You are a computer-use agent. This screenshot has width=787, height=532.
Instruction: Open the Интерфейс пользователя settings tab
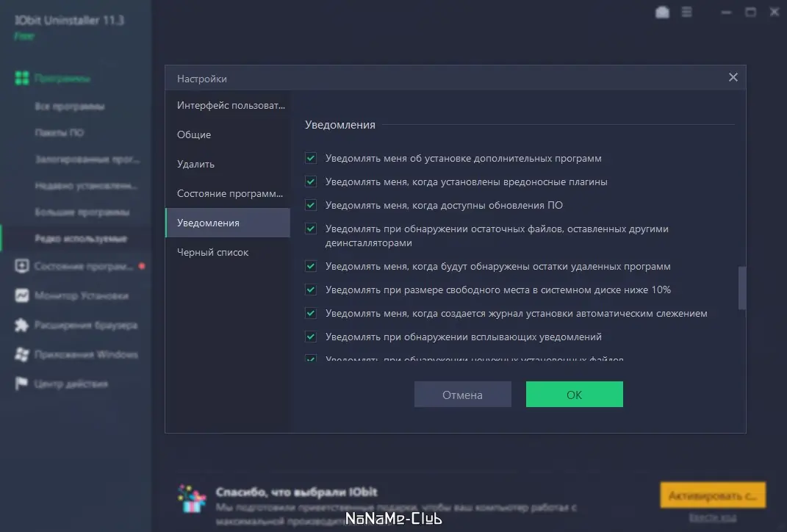[x=228, y=105]
